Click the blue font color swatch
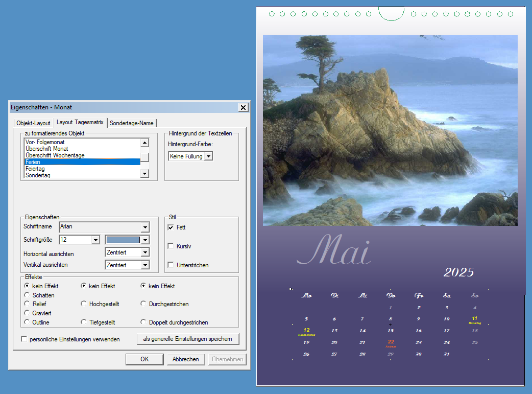This screenshot has width=532, height=394. 123,240
